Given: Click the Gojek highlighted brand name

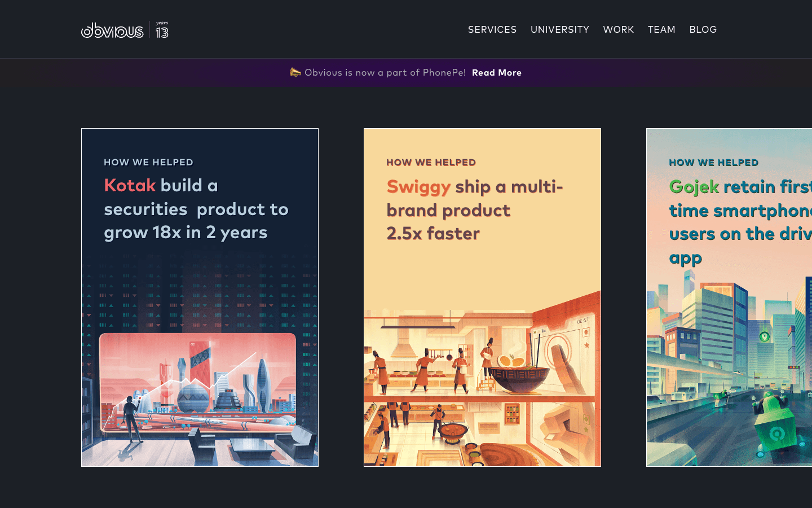Looking at the screenshot, I should (694, 187).
